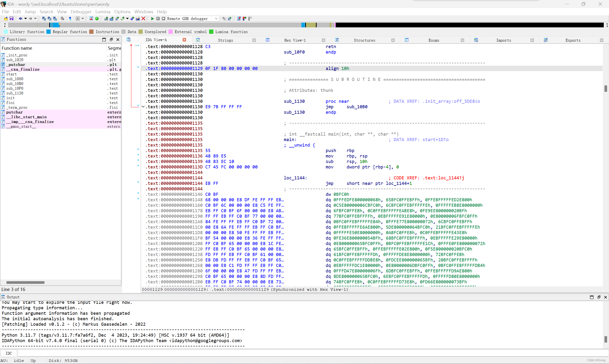Navigate back to previous location
Image resolution: width=609 pixels, height=364 pixels.
(x=21, y=19)
